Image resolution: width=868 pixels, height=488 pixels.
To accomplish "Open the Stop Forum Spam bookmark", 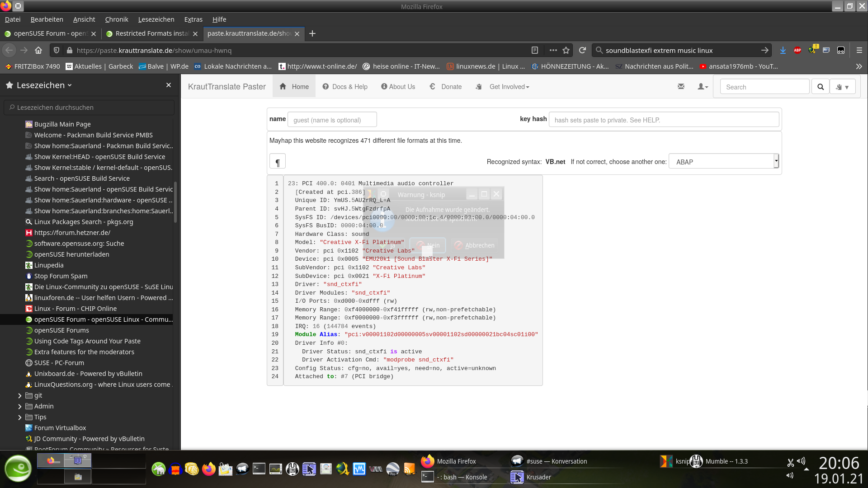I will pyautogui.click(x=61, y=276).
